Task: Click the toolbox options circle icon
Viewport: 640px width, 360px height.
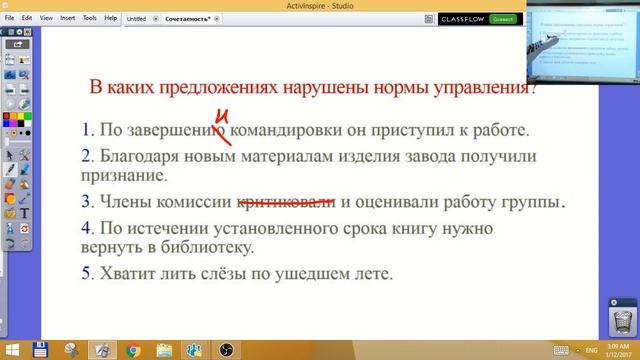Action: coord(19,32)
